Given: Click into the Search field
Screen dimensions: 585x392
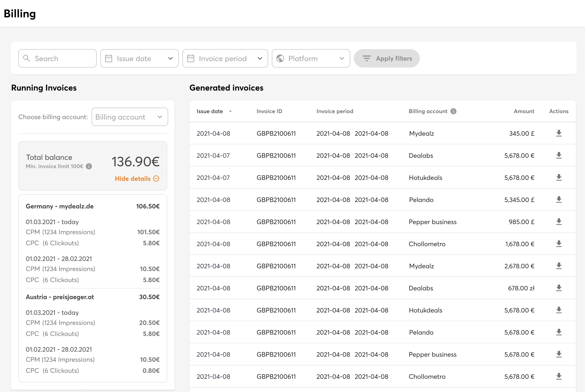Looking at the screenshot, I should 57,58.
